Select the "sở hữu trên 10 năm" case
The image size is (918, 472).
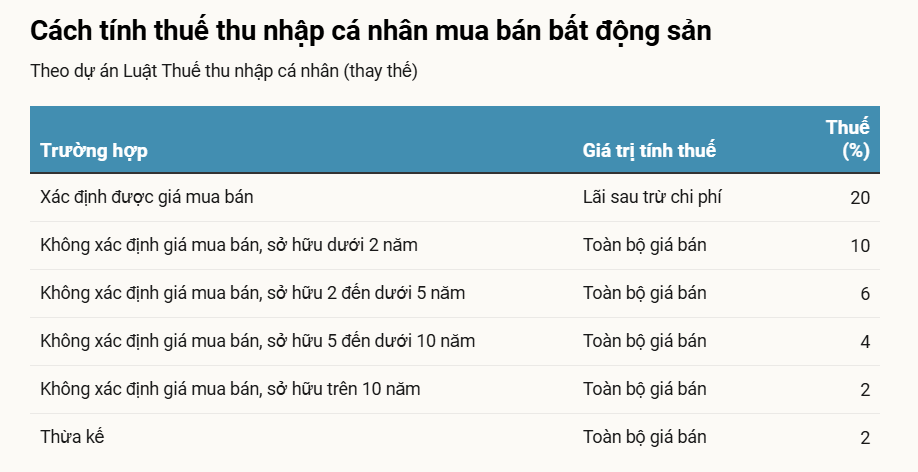pyautogui.click(x=230, y=389)
